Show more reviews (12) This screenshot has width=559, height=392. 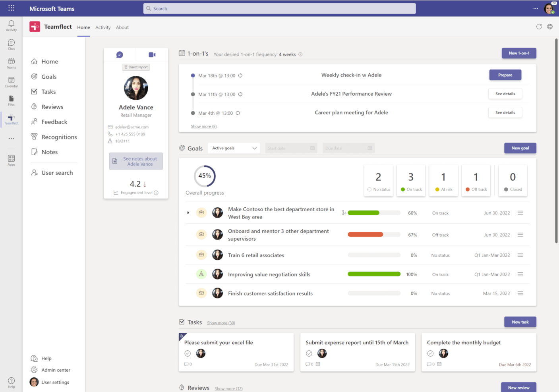pos(228,388)
